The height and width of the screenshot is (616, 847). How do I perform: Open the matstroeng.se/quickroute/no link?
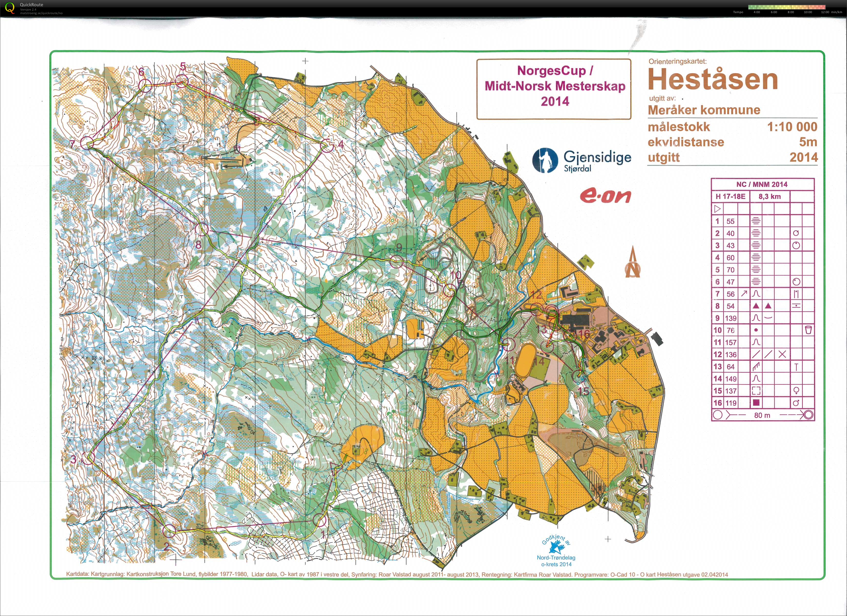coord(41,13)
